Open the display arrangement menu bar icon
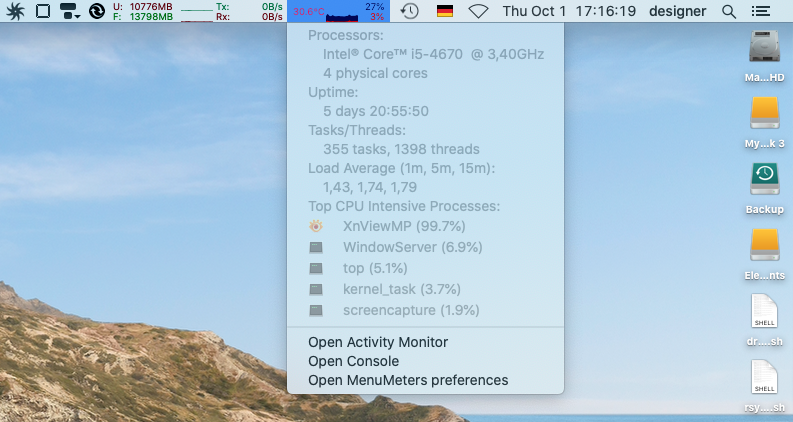 (x=69, y=11)
